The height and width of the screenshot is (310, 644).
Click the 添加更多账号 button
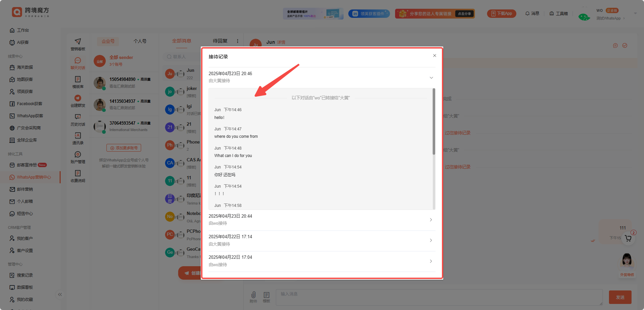(124, 148)
